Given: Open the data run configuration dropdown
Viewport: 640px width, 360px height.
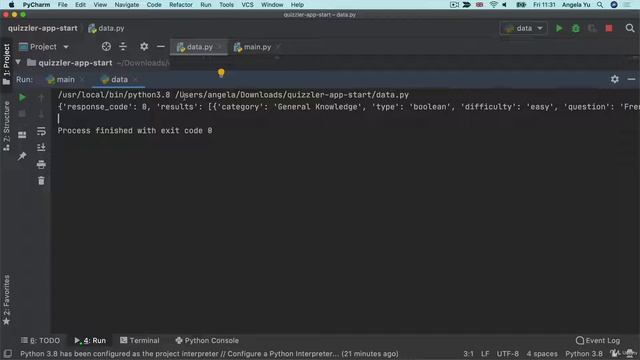Looking at the screenshot, I should tap(524, 28).
